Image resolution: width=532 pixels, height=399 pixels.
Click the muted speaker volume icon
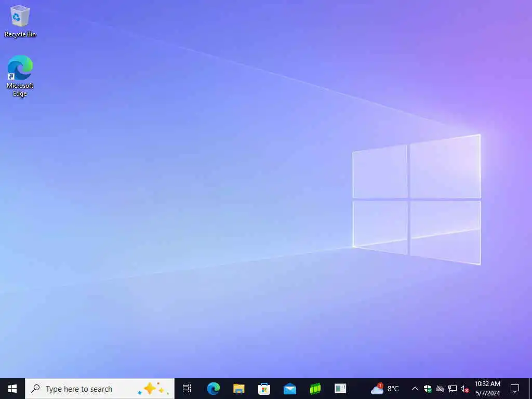464,389
